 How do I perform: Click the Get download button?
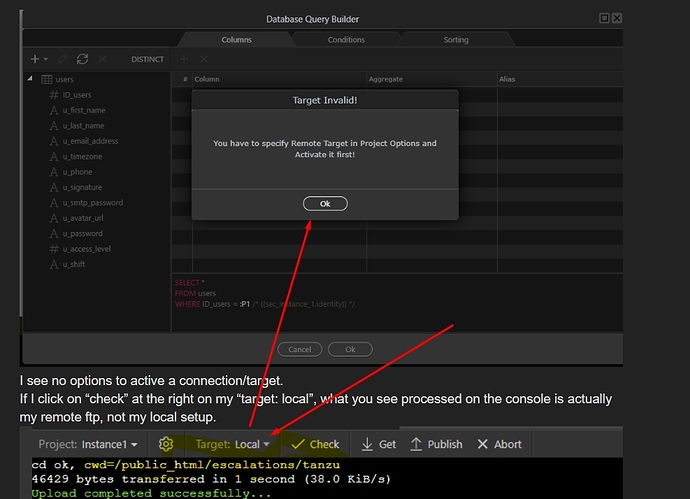tap(378, 444)
